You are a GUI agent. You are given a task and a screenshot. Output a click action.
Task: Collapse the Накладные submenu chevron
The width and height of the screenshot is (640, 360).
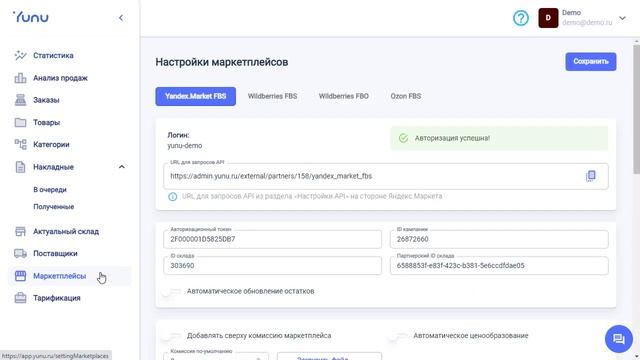(x=122, y=167)
